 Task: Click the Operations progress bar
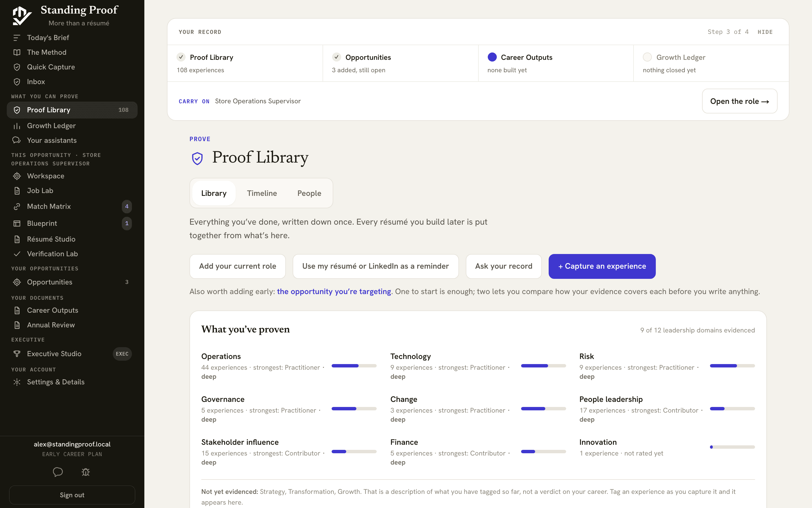pyautogui.click(x=354, y=365)
